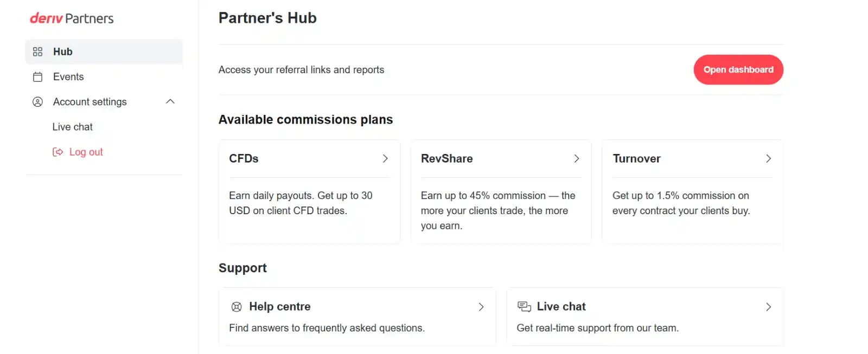Image resolution: width=868 pixels, height=354 pixels.
Task: Click the Log out link
Action: [86, 152]
